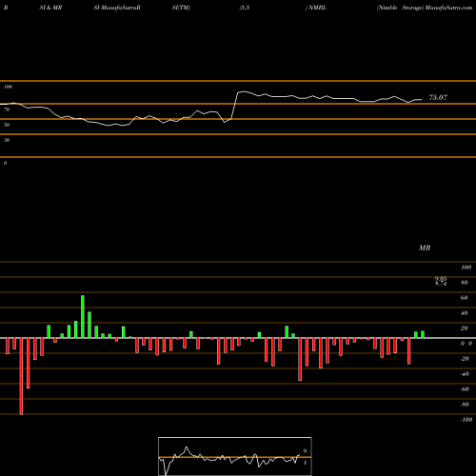Click the longest red histogram bar
476x476 pixels.
click(x=21, y=376)
